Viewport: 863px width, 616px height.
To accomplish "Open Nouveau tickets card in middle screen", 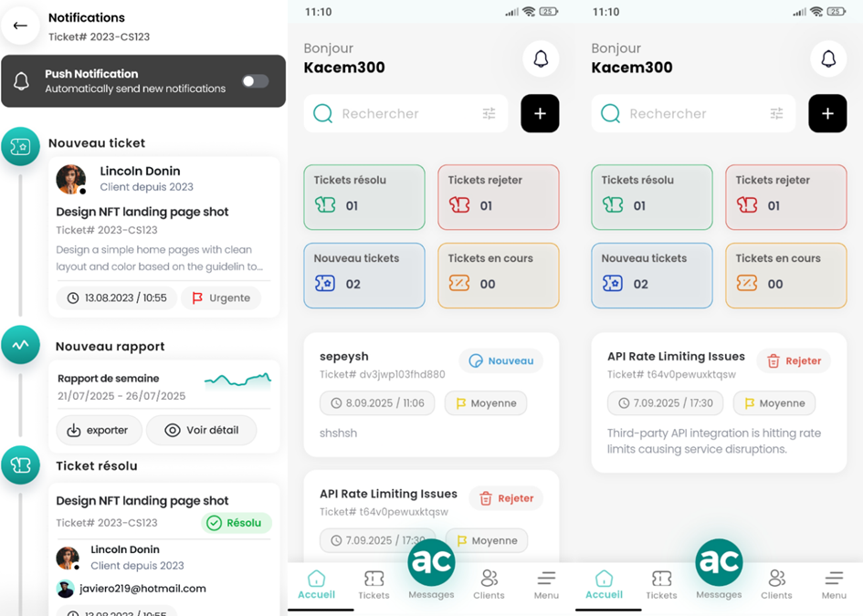I will 364,276.
